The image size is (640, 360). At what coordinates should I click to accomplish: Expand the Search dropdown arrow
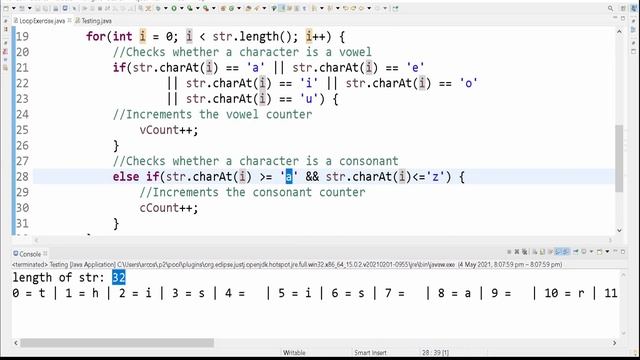(x=264, y=8)
